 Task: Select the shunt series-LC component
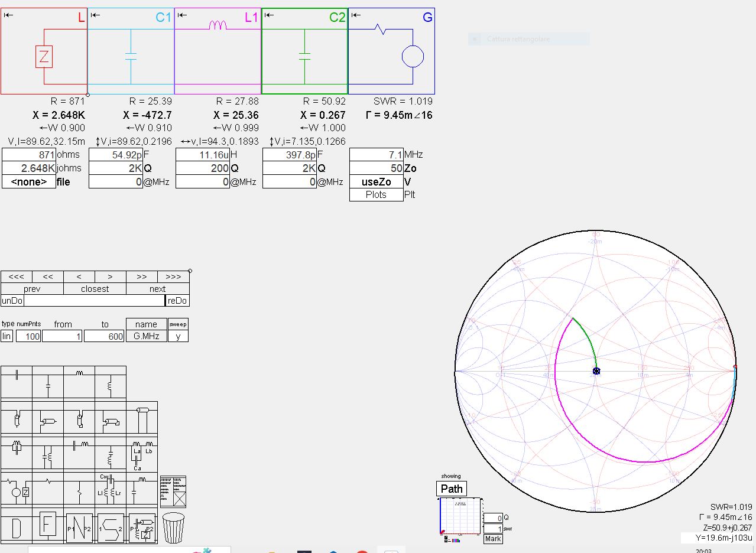tap(111, 453)
